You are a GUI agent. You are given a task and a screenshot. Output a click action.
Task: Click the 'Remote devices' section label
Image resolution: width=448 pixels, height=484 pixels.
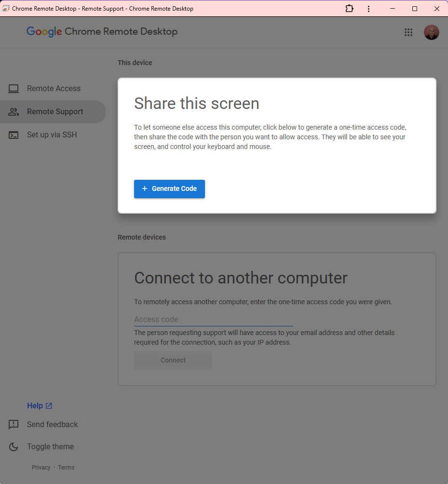point(142,237)
